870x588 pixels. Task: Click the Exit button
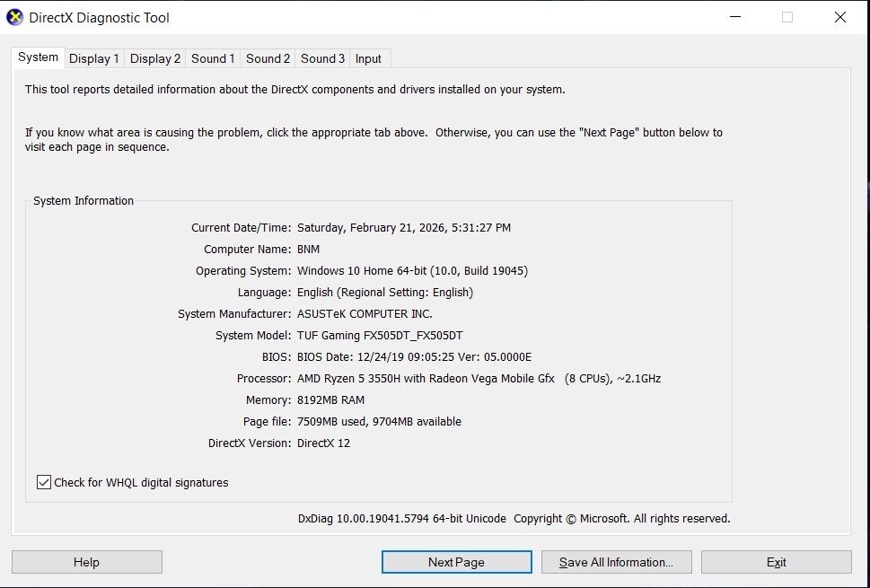tap(777, 562)
